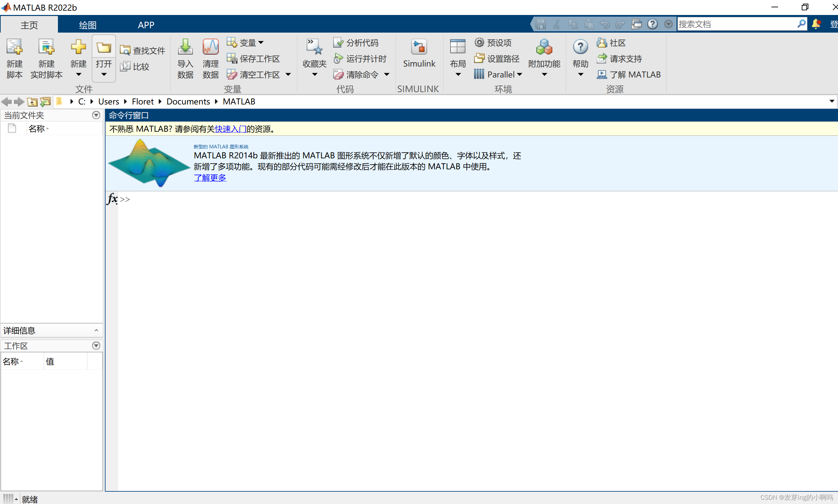Click the New Live Script (新建实时脚本) icon
838x504 pixels.
[x=47, y=47]
